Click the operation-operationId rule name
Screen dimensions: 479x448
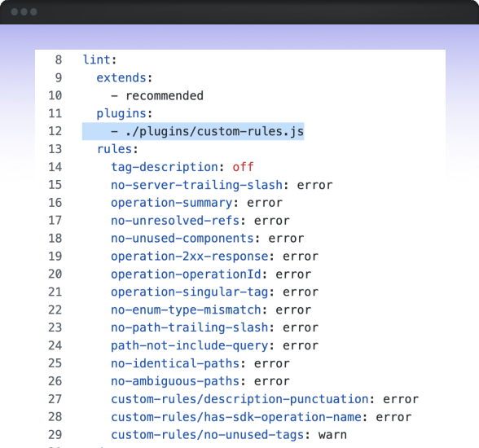coord(186,274)
